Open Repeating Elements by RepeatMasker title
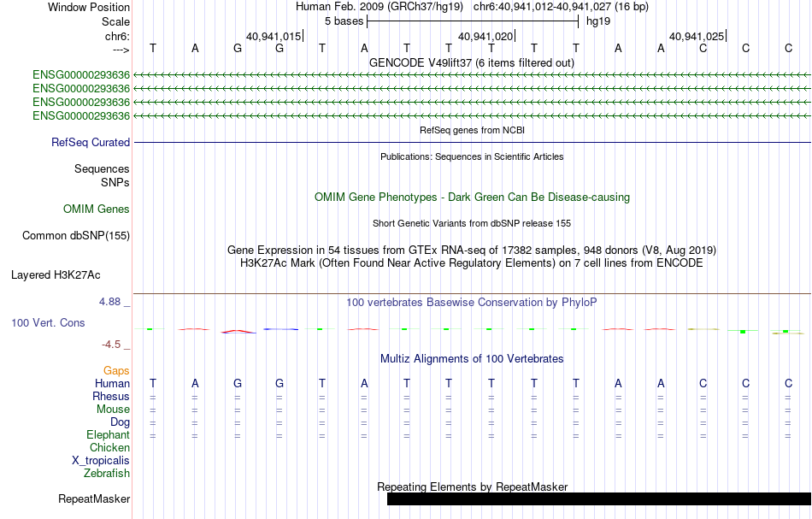 [472, 487]
